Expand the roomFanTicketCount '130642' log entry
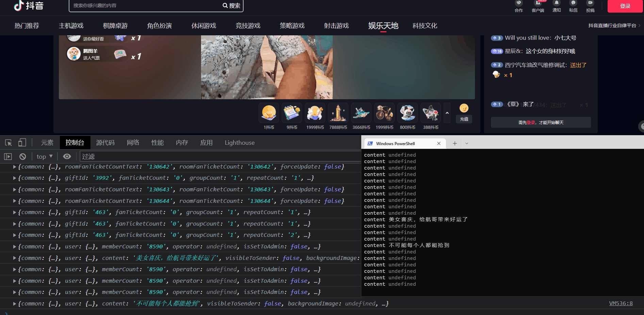The image size is (644, 315). [x=14, y=167]
